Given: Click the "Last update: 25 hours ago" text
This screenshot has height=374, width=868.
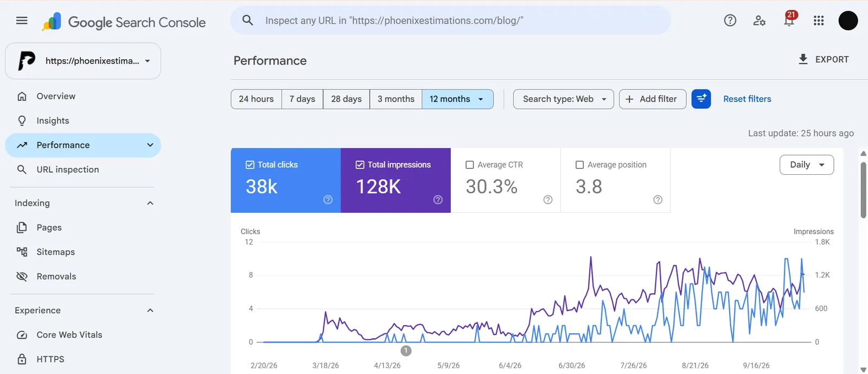Looking at the screenshot, I should 801,133.
